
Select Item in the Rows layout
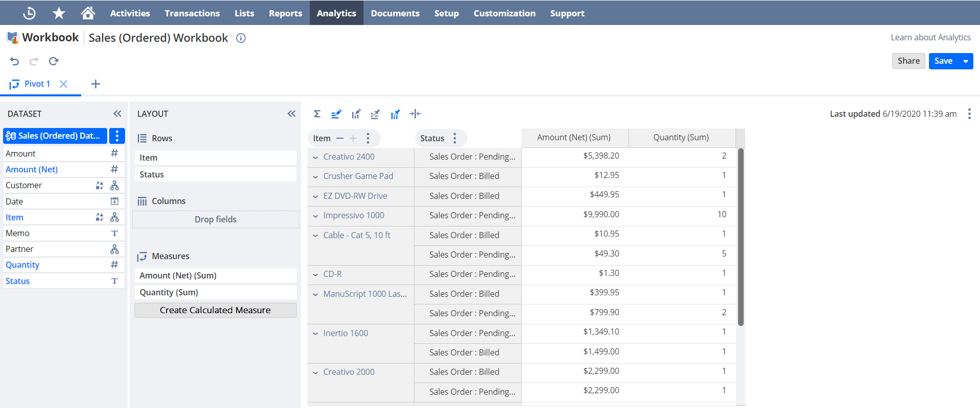[215, 158]
